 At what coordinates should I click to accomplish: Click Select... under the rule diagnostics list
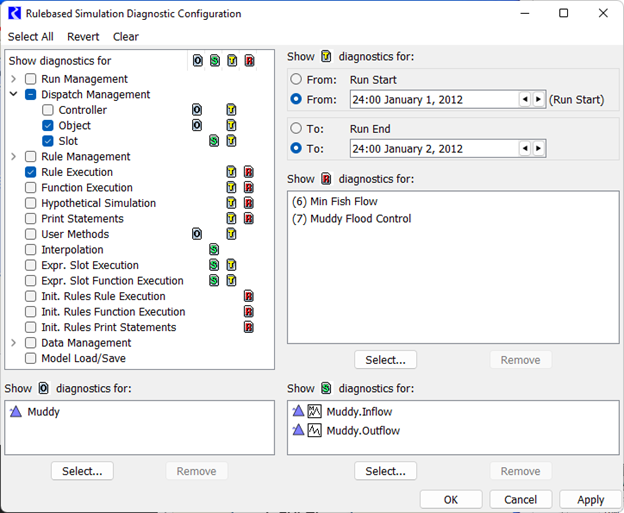385,360
